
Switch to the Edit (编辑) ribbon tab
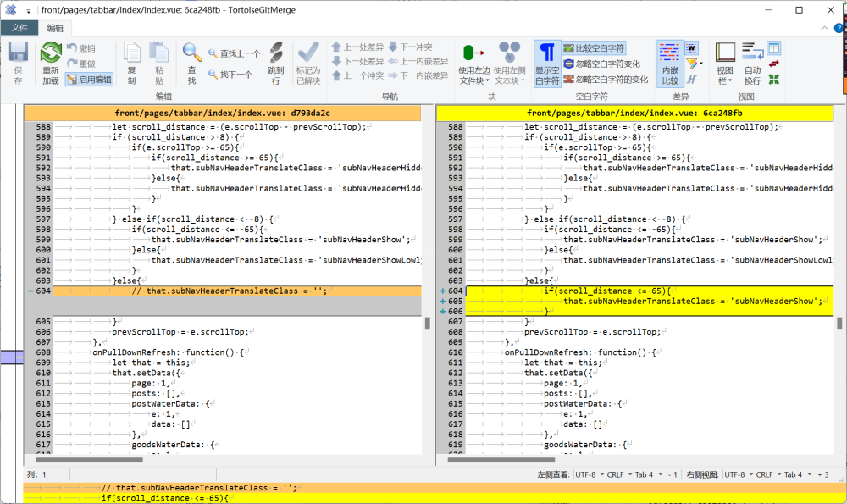pos(55,28)
